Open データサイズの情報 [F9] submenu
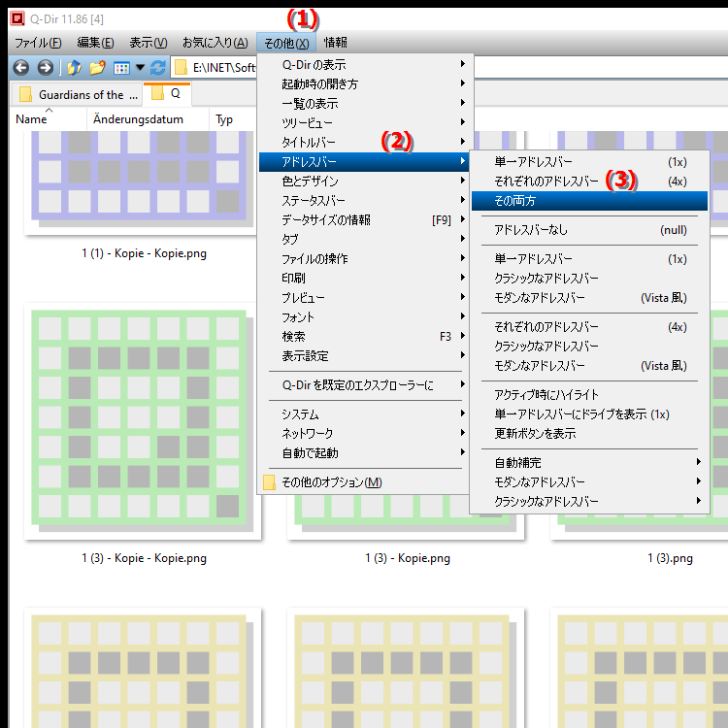Screen dimensions: 728x728 pyautogui.click(x=364, y=220)
